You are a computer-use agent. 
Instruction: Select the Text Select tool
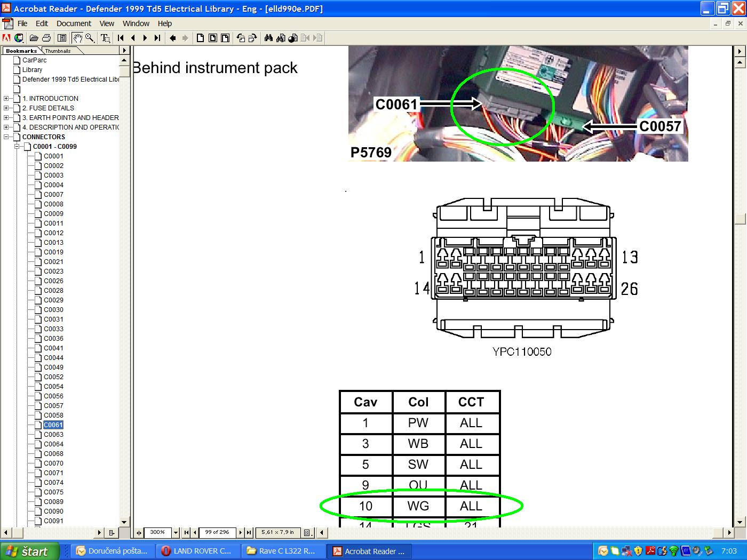(x=105, y=38)
